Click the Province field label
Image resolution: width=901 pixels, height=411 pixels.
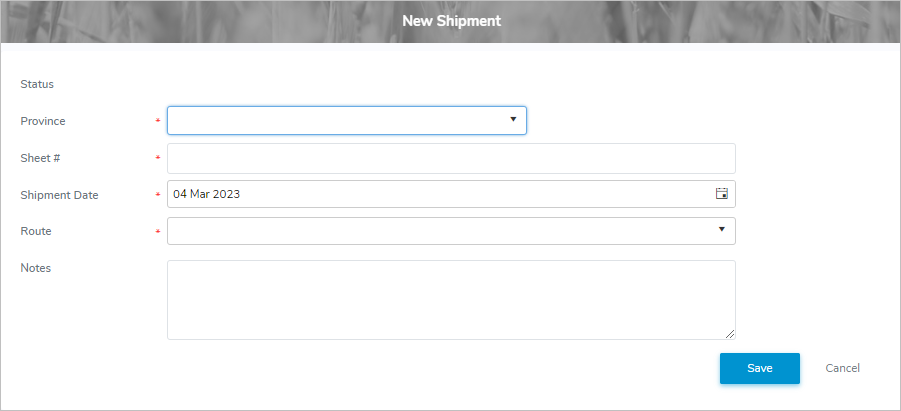point(43,121)
